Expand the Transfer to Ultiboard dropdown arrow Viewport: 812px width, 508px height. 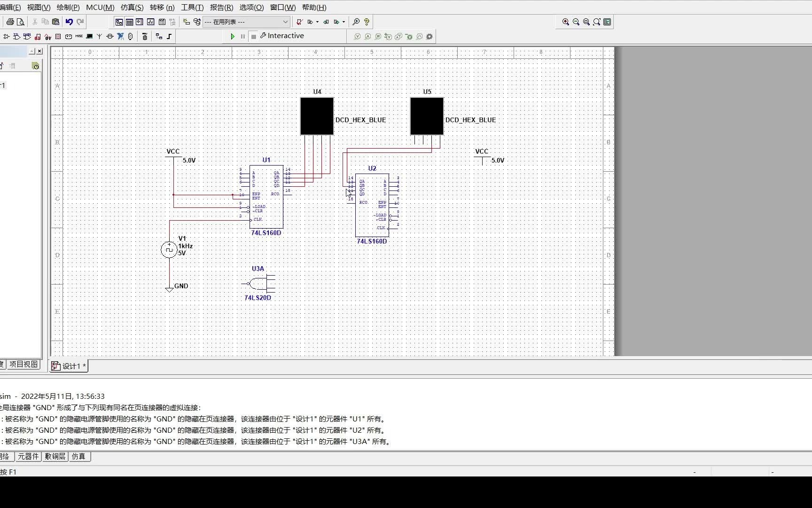[x=317, y=22]
